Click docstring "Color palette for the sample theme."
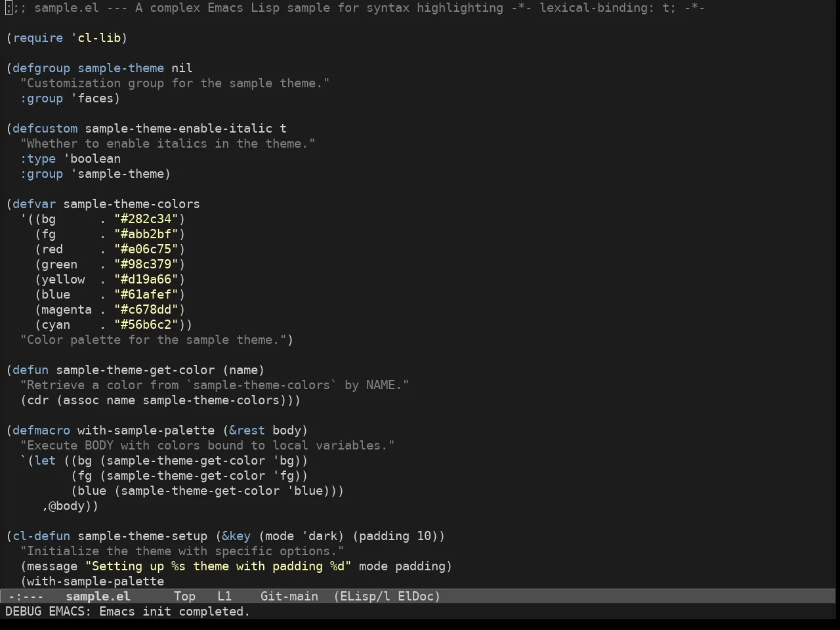The width and height of the screenshot is (840, 630). [153, 340]
